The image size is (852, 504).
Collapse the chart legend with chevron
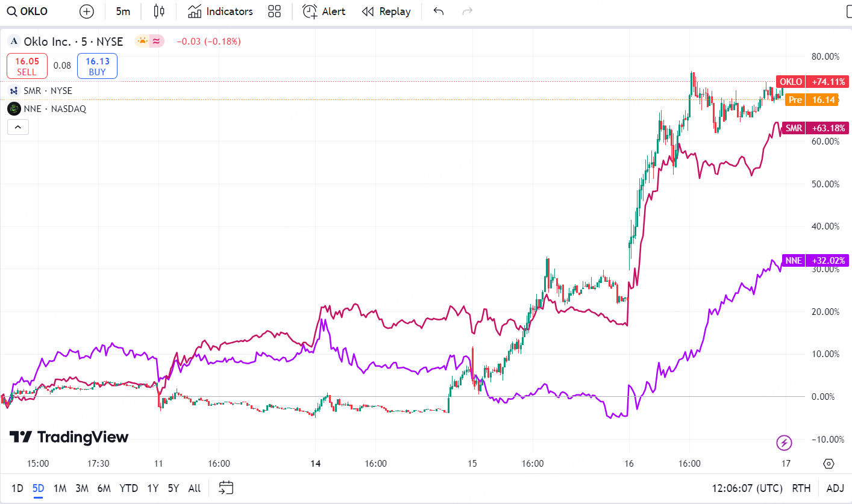coord(17,127)
